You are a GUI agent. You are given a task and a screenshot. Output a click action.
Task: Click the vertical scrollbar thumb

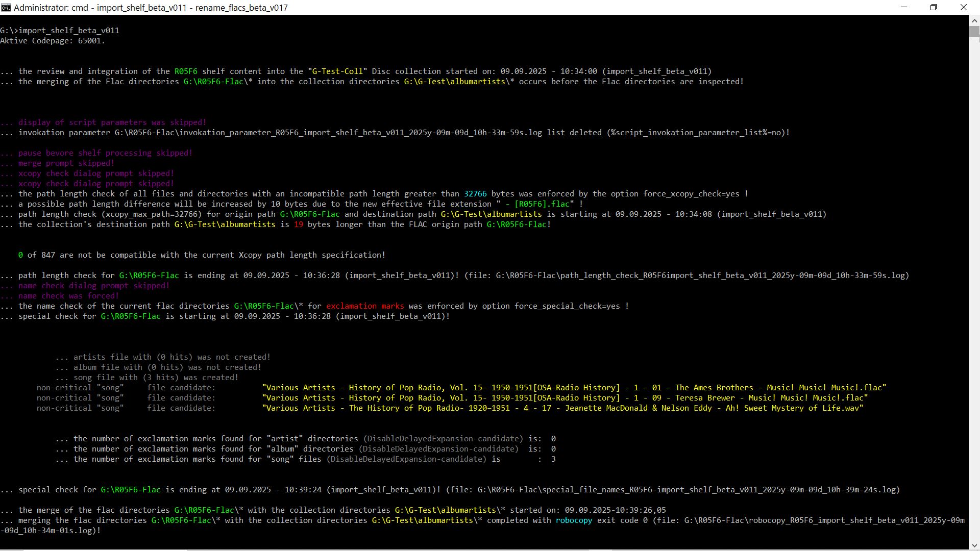pos(974,32)
